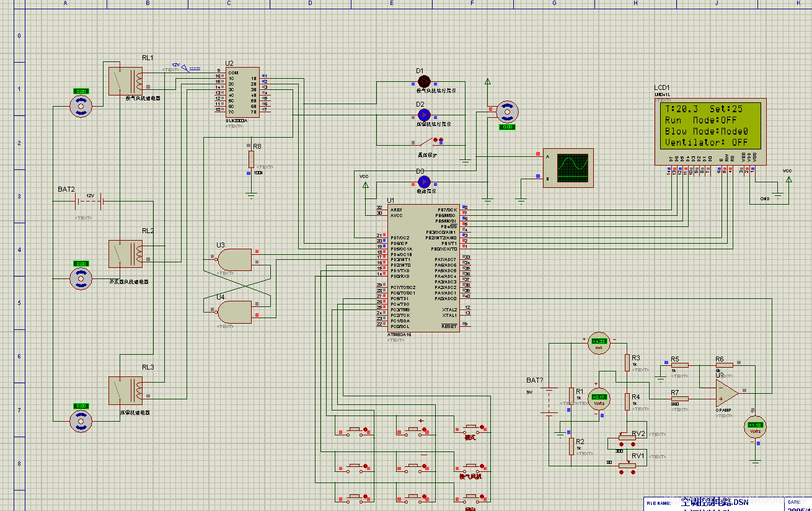The image size is (812, 511).
Task: Open the oscilloscope instrument
Action: click(568, 167)
